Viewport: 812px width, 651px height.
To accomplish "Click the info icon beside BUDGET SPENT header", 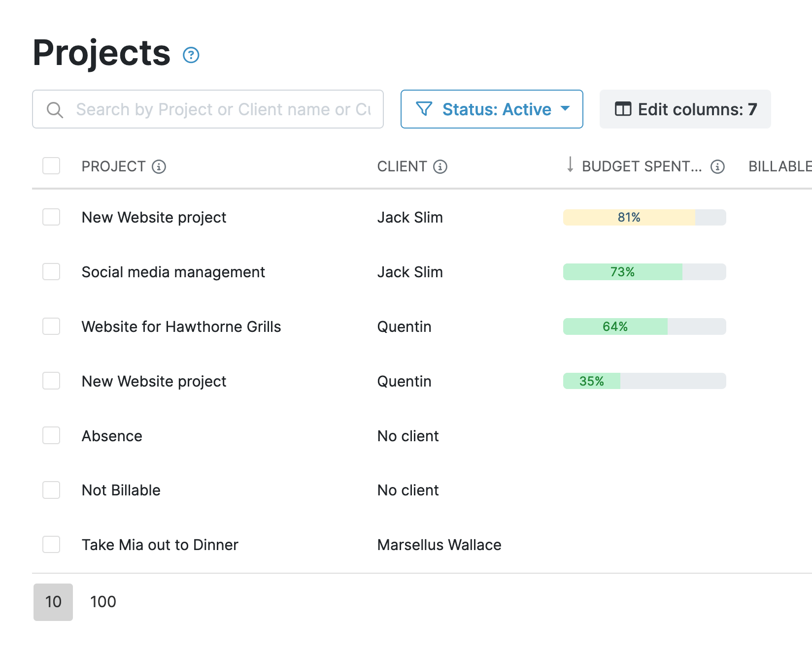I will [x=718, y=167].
